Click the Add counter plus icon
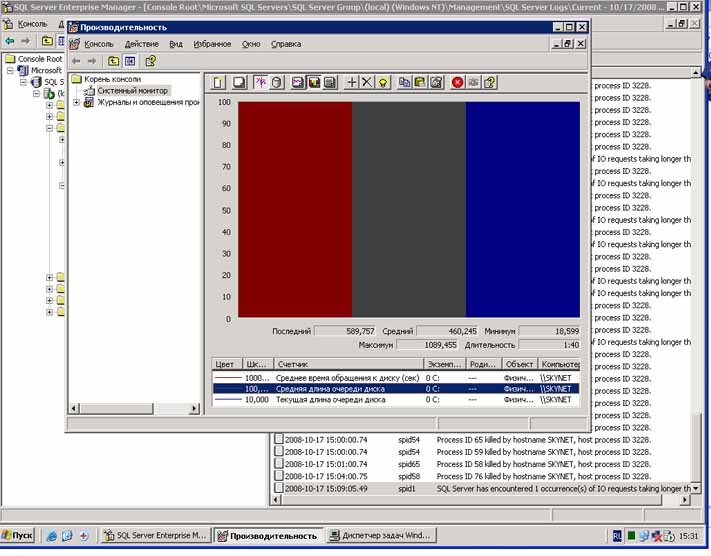The image size is (711, 556). coord(351,82)
